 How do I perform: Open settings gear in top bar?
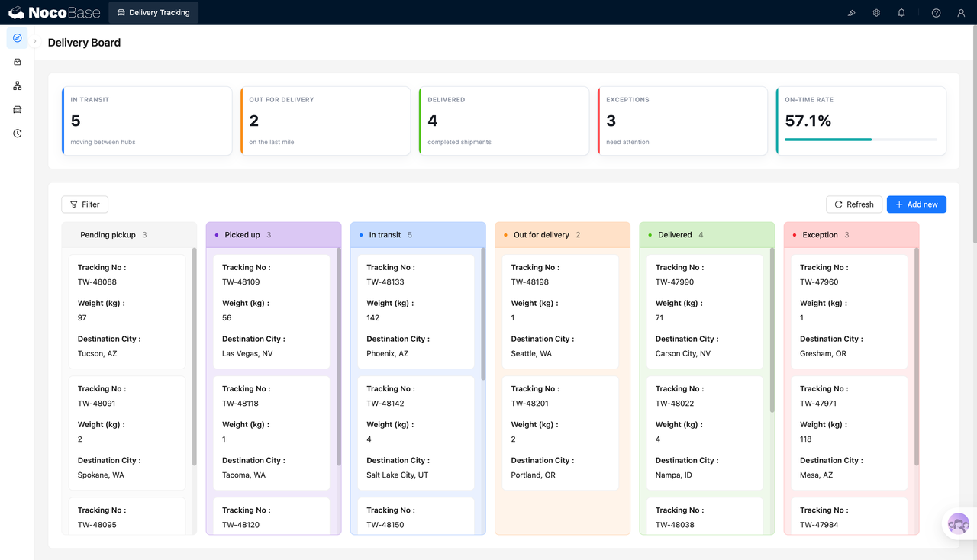(x=876, y=13)
